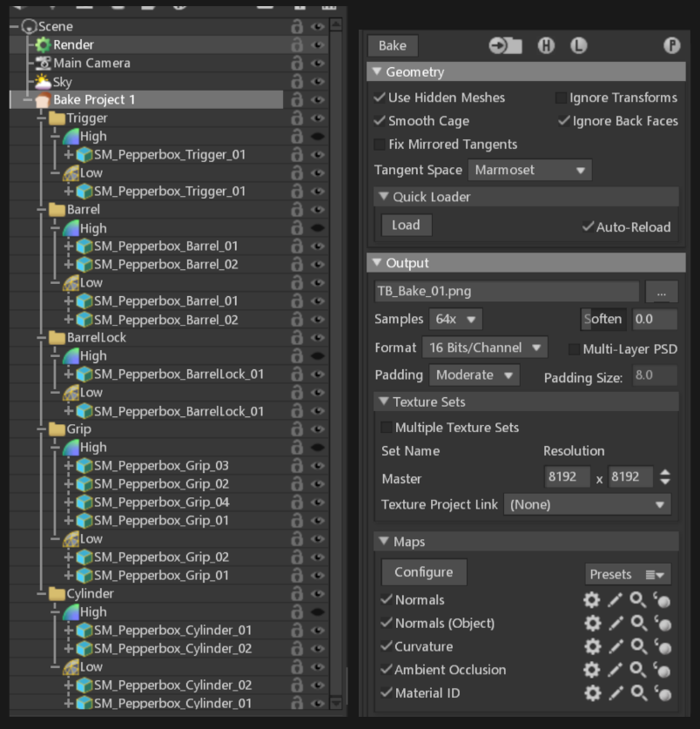Toggle Smooth Cage checkbox
The width and height of the screenshot is (700, 729).
click(380, 120)
